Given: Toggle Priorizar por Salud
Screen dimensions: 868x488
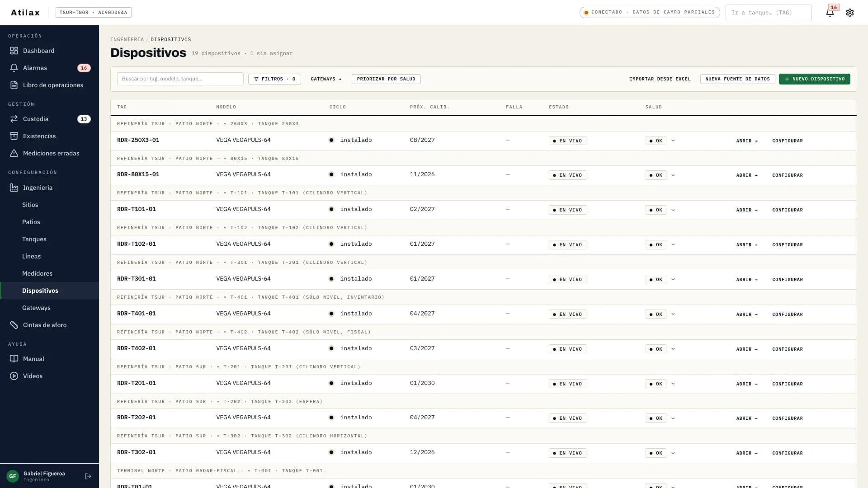Looking at the screenshot, I should (x=386, y=79).
